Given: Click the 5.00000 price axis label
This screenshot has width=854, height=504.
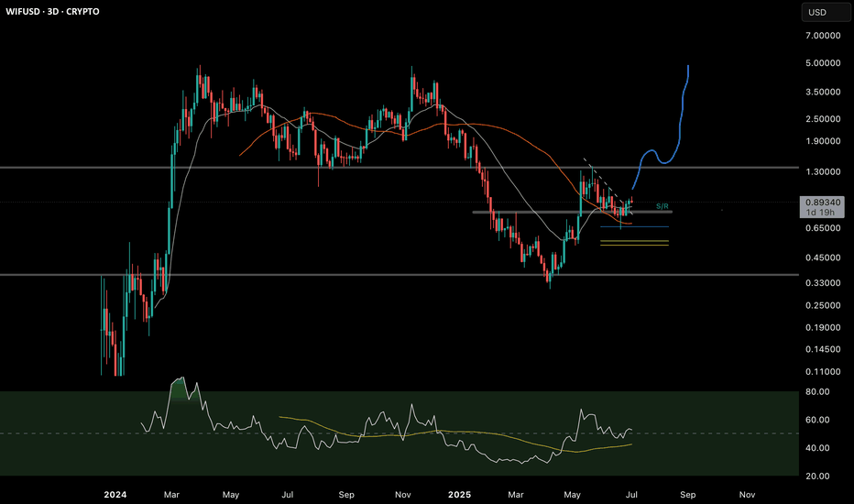Looking at the screenshot, I should 823,63.
